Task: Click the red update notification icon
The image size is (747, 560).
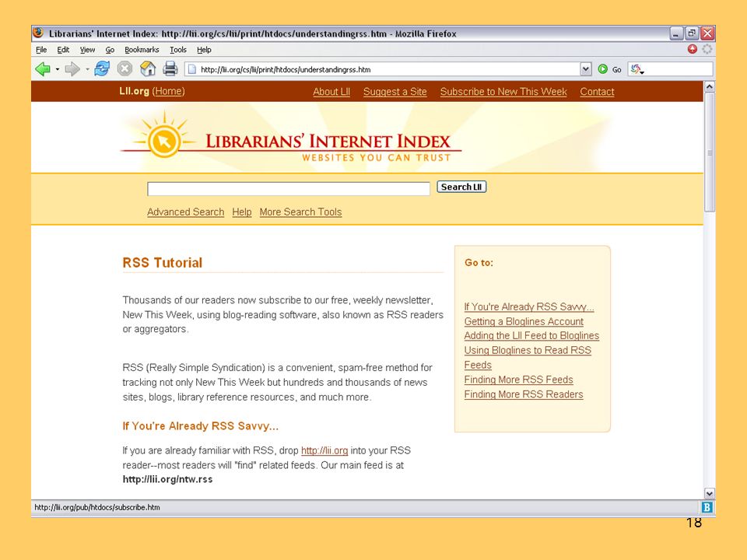Action: [x=693, y=49]
